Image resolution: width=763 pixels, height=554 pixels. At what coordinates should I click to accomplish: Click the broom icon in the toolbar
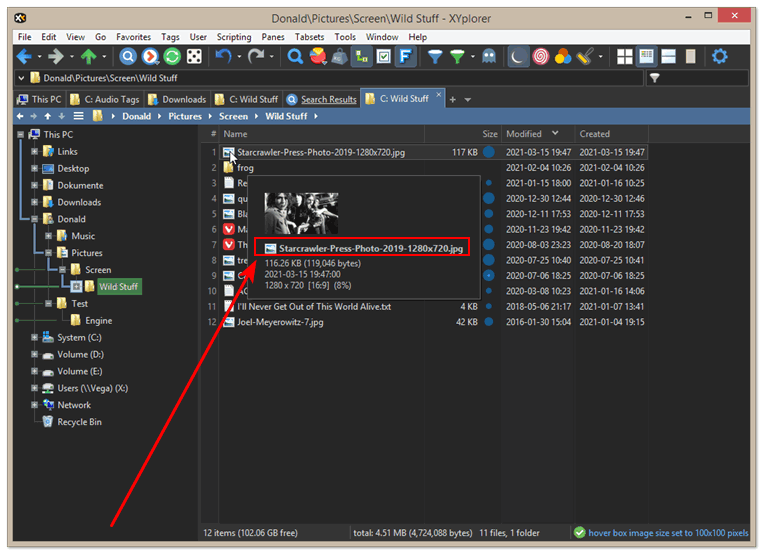(x=585, y=57)
